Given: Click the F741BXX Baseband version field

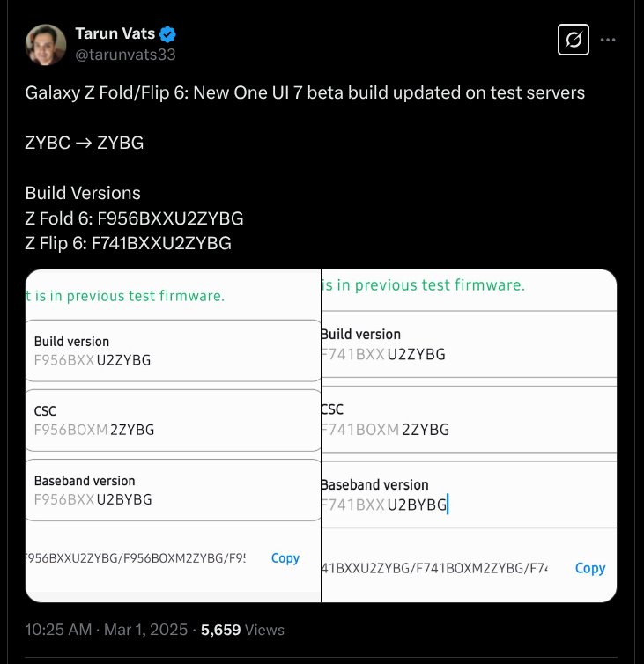Looking at the screenshot, I should point(469,496).
